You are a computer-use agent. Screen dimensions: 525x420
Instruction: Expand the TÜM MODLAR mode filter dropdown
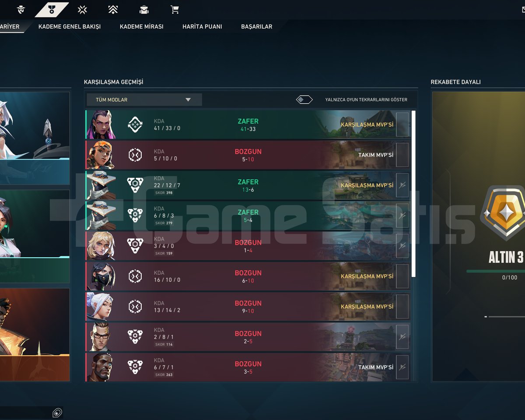(x=144, y=100)
